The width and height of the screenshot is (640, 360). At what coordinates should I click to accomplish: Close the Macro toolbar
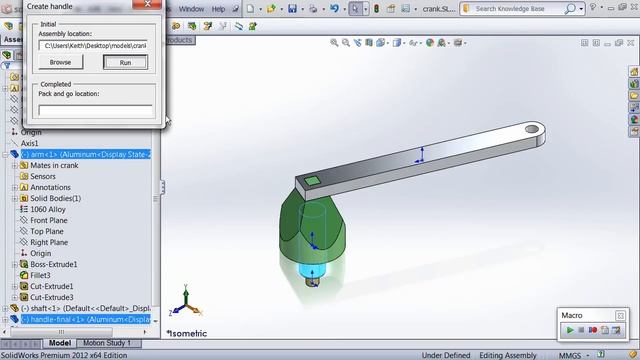point(620,316)
